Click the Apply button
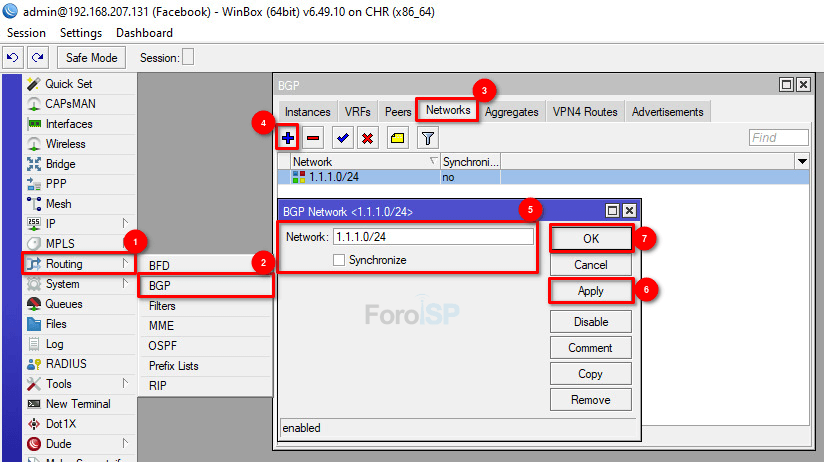824x462 pixels. pyautogui.click(x=591, y=291)
